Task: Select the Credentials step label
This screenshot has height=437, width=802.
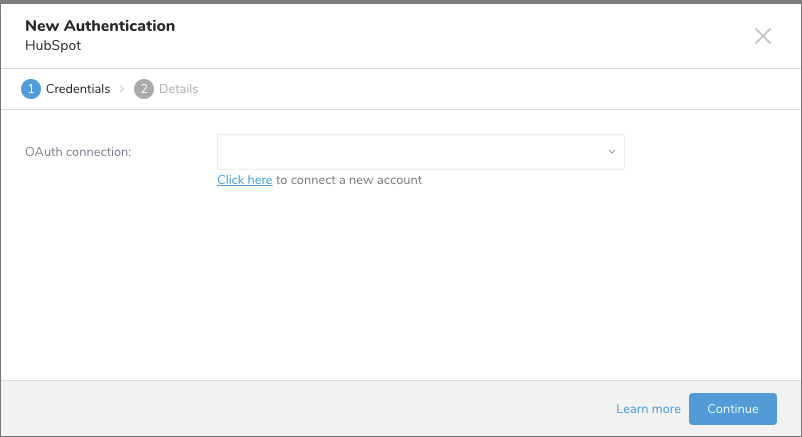Action: (x=78, y=89)
